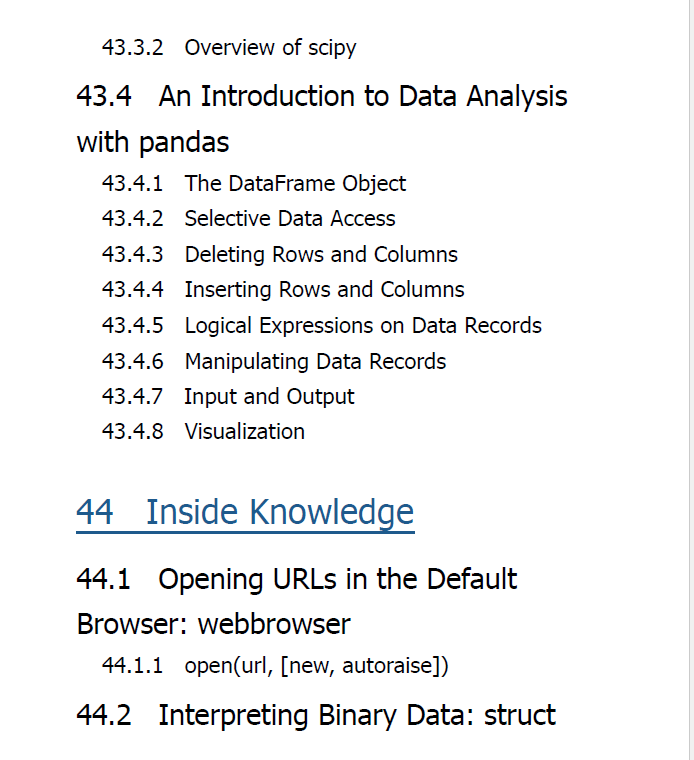
Task: Open 43.4.2 Selective Data Access
Action: [x=249, y=218]
